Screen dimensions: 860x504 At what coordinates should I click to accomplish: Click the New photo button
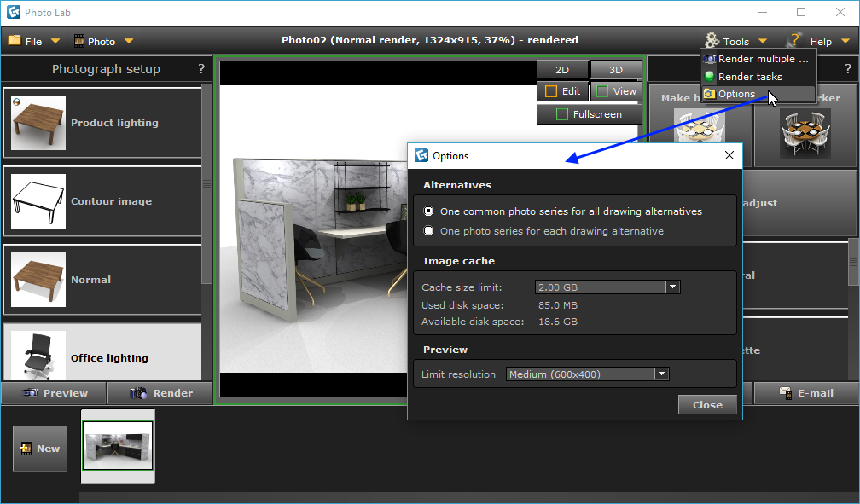coord(40,449)
